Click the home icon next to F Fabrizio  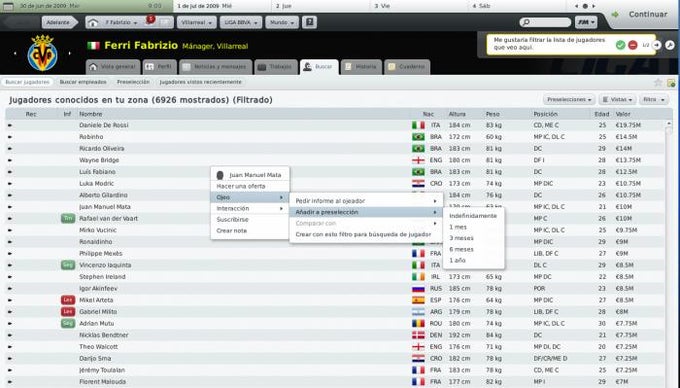coord(92,23)
